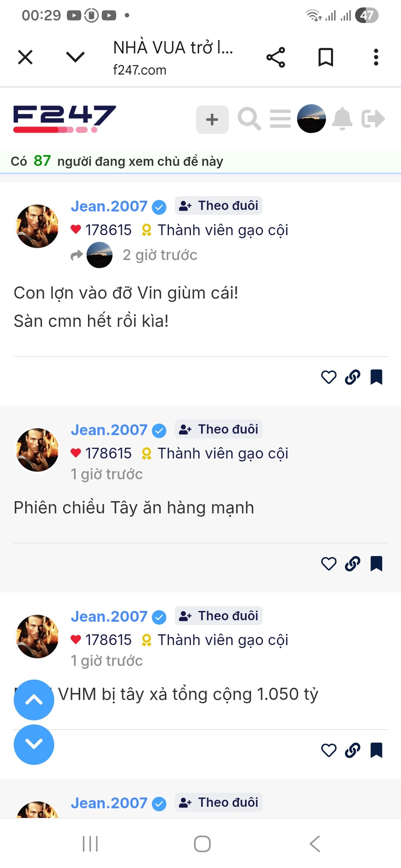Like the "Con lợn vào đỡ Vin" post
This screenshot has width=401, height=868.
click(x=329, y=377)
